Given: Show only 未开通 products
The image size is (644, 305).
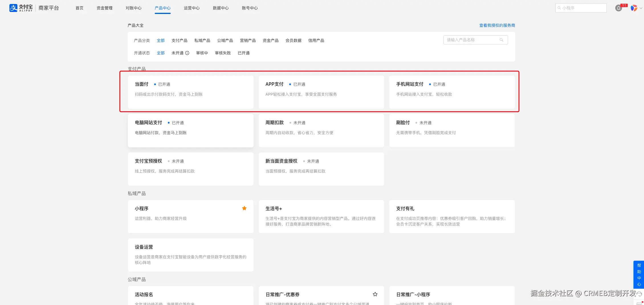Looking at the screenshot, I should 178,53.
